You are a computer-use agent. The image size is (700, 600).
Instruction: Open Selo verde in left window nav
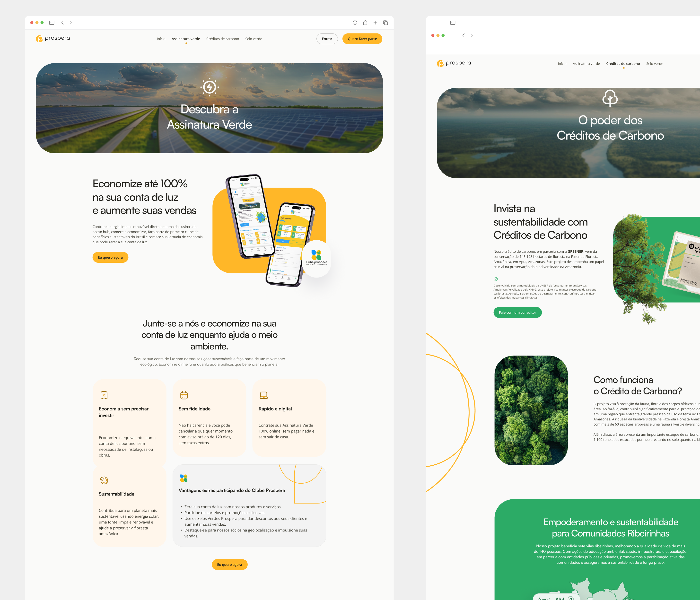tap(254, 39)
